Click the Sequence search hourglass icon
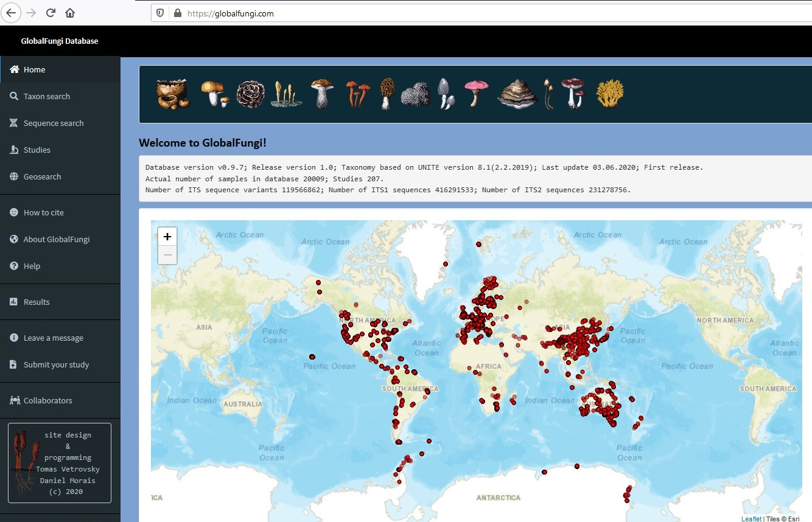The image size is (812, 522). pyautogui.click(x=13, y=123)
